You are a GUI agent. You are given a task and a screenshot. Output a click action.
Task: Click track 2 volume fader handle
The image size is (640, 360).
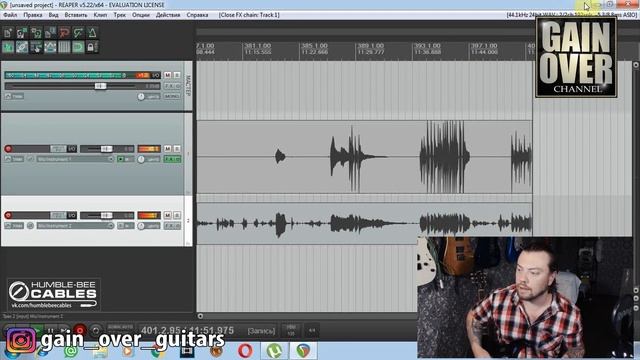(x=106, y=215)
